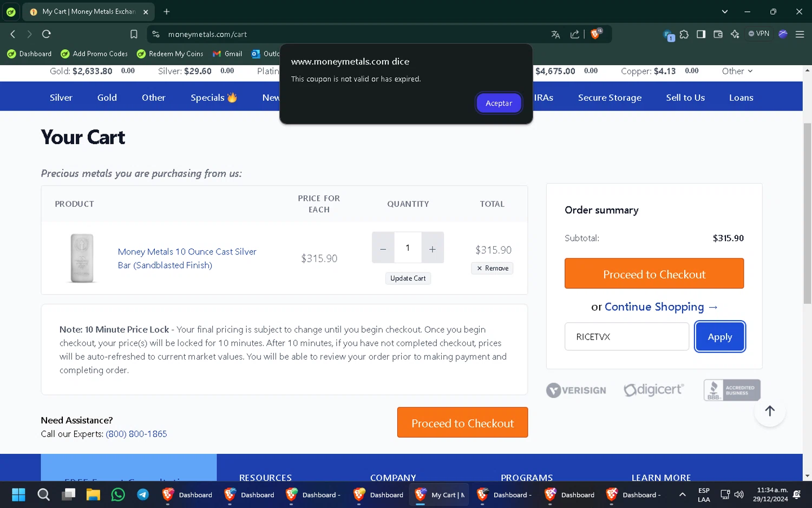
Task: Click the quantity input field
Action: (408, 248)
